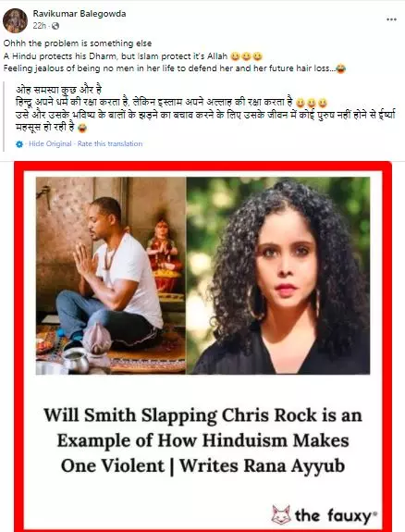Viewport: 405px width, 532px height.
Task: Open the Ravikumar Balegowda name link
Action: tap(80, 14)
